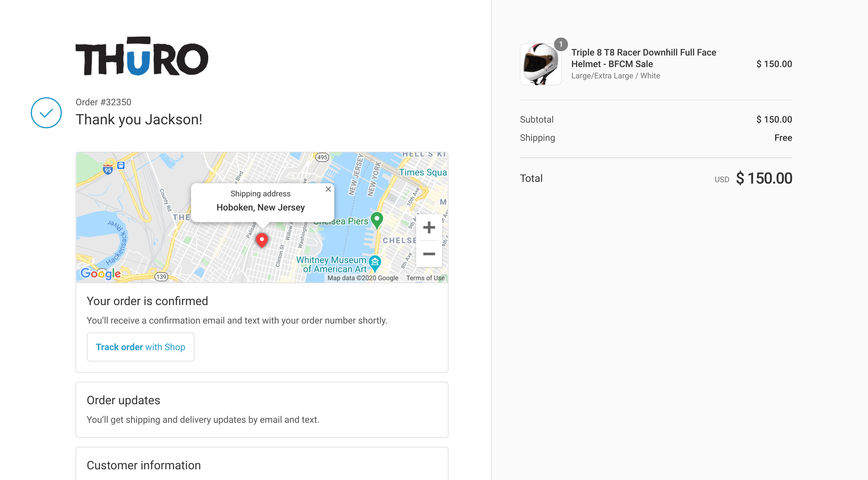The height and width of the screenshot is (480, 868).
Task: Click the THURO store logo
Action: point(142,56)
